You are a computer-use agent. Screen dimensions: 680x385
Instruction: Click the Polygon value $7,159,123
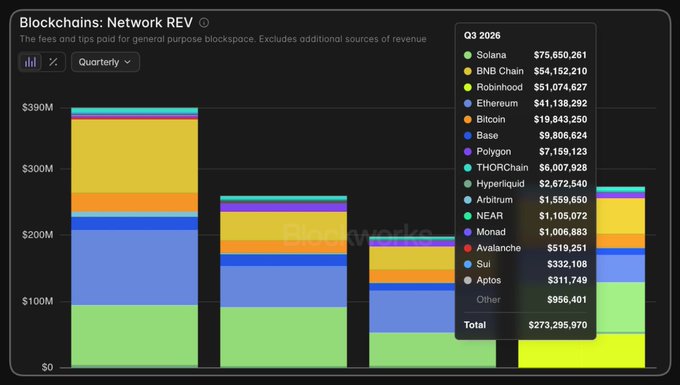(563, 151)
